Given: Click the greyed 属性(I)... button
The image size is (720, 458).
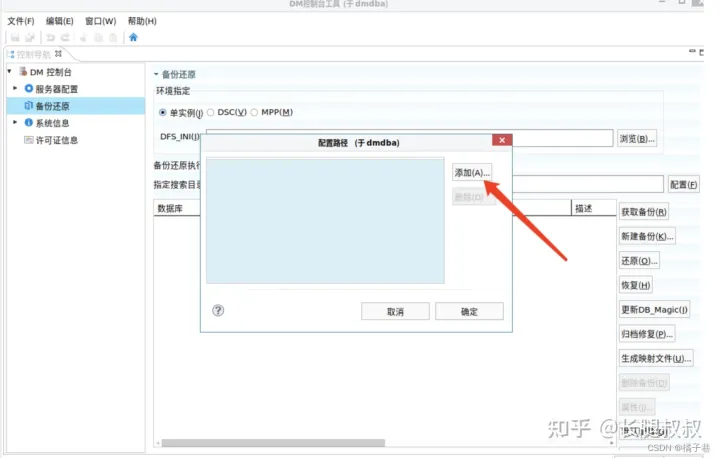Looking at the screenshot, I should tap(637, 407).
